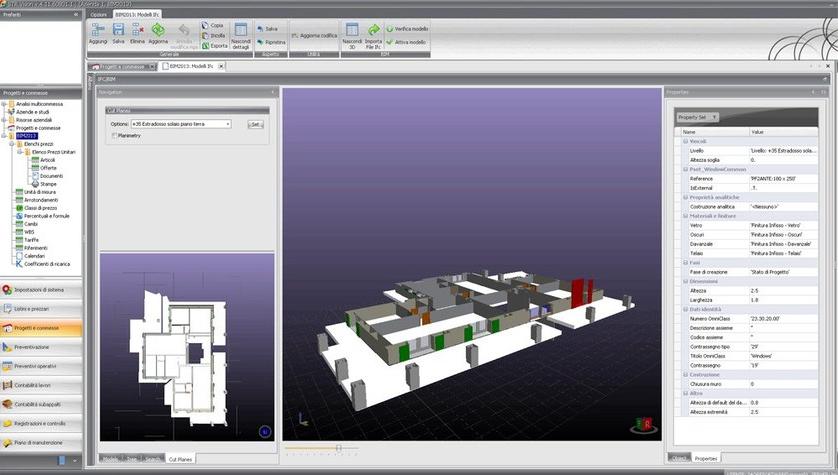
Task: Switch to the Objects bottom tab
Action: (x=679, y=458)
